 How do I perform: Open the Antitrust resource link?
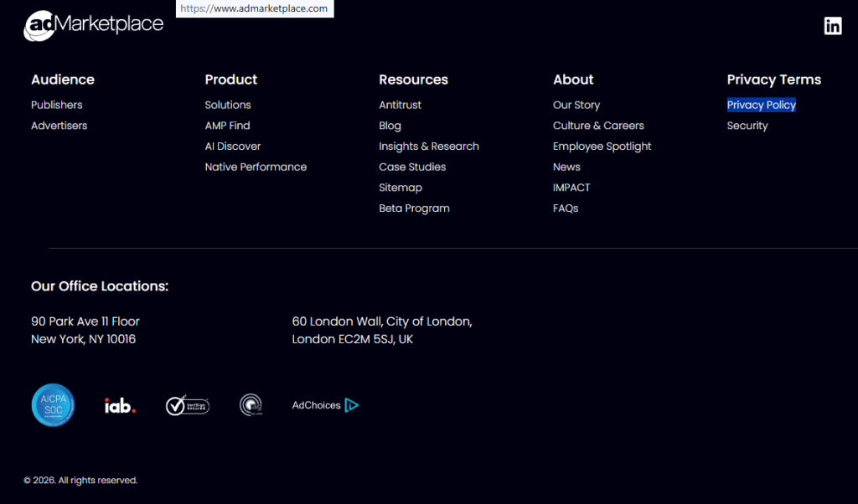[400, 105]
